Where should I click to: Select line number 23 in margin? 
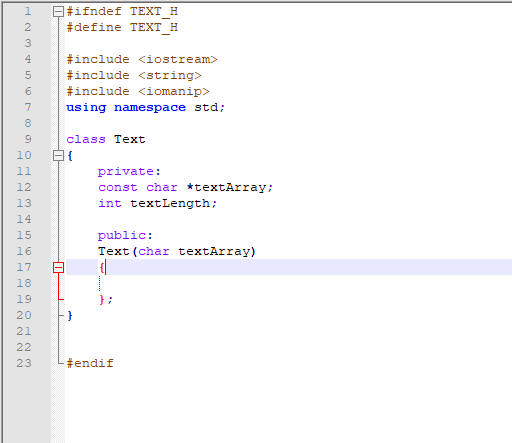tap(24, 363)
